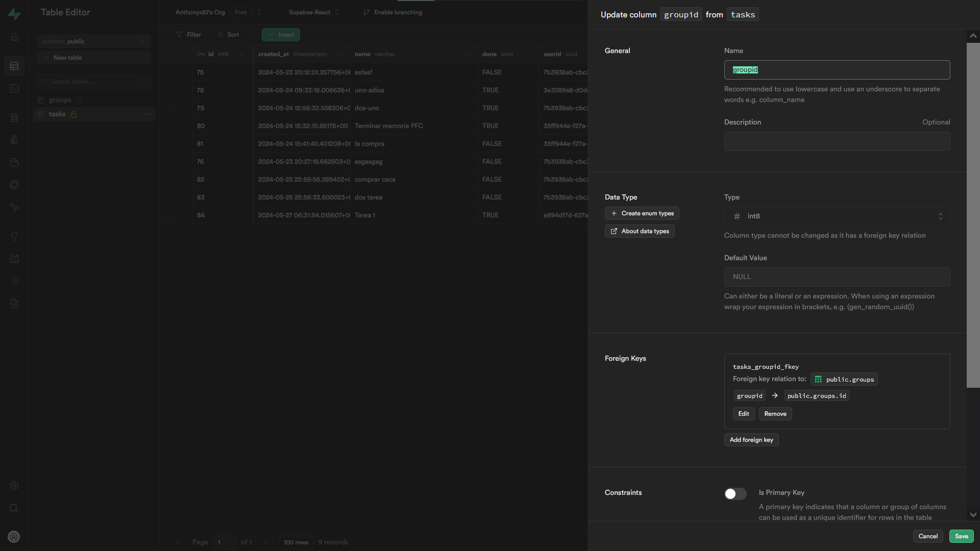This screenshot has height=551, width=980.
Task: Open the 100 rows page size dropdown
Action: pos(296,542)
